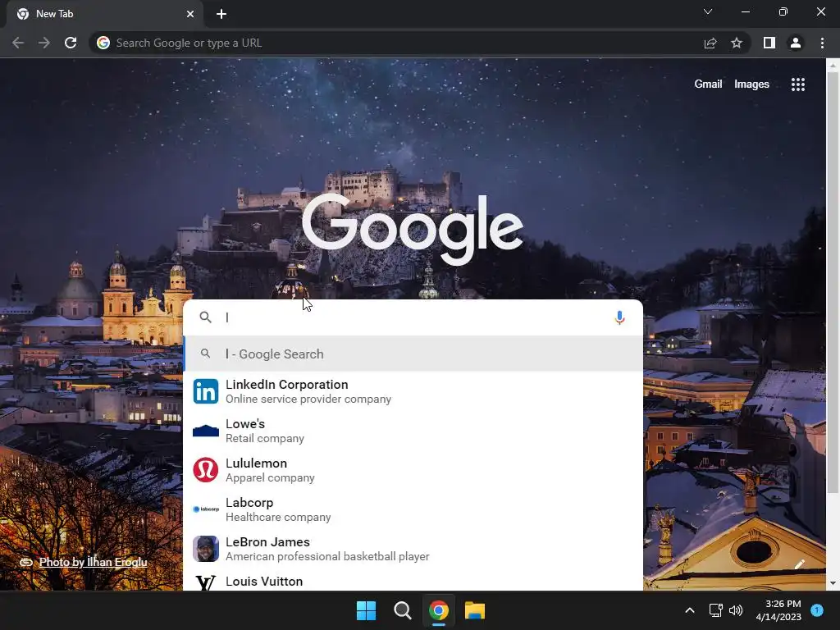Choose the LeBron James suggestion
Viewport: 840px width, 630px height.
(413, 549)
